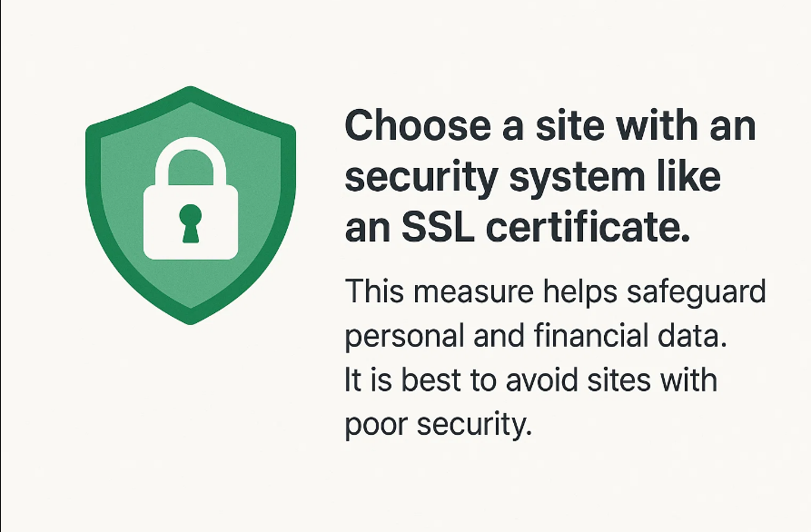
Task: Select the word "safeguard" in the paragraph
Action: [x=697, y=292]
